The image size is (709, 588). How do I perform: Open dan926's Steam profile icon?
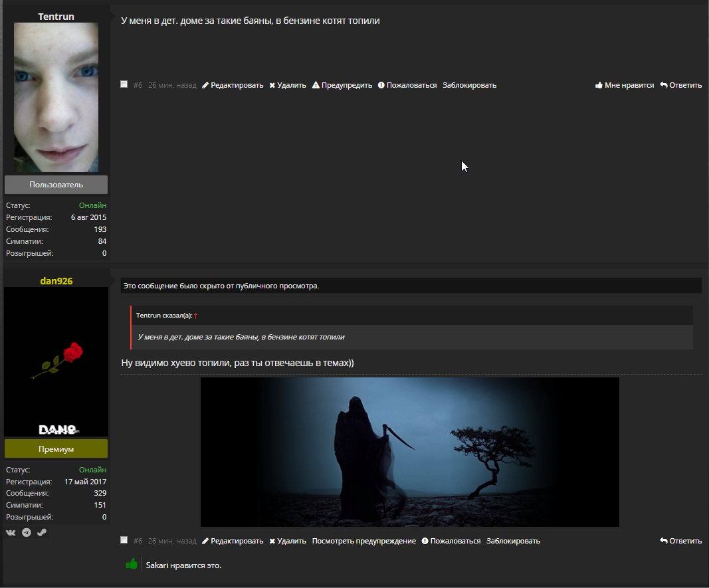coord(42,533)
